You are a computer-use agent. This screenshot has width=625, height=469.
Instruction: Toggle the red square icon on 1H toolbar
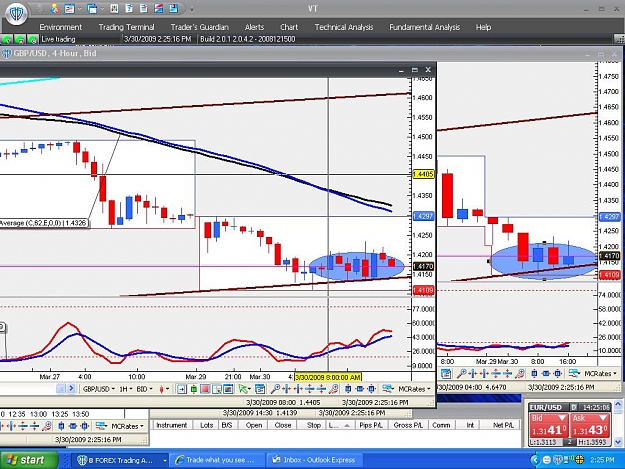[x=205, y=389]
